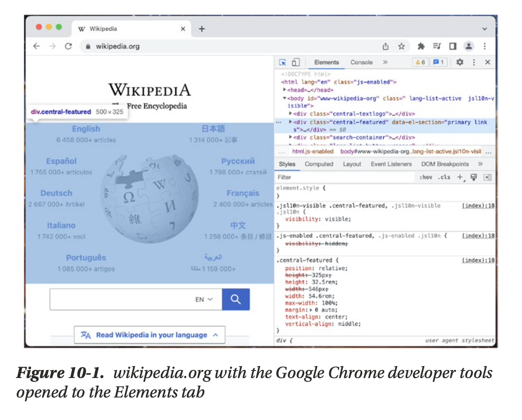Viewport: 522px width, 420px height.
Task: Expand the search-container div node
Action: click(290, 137)
